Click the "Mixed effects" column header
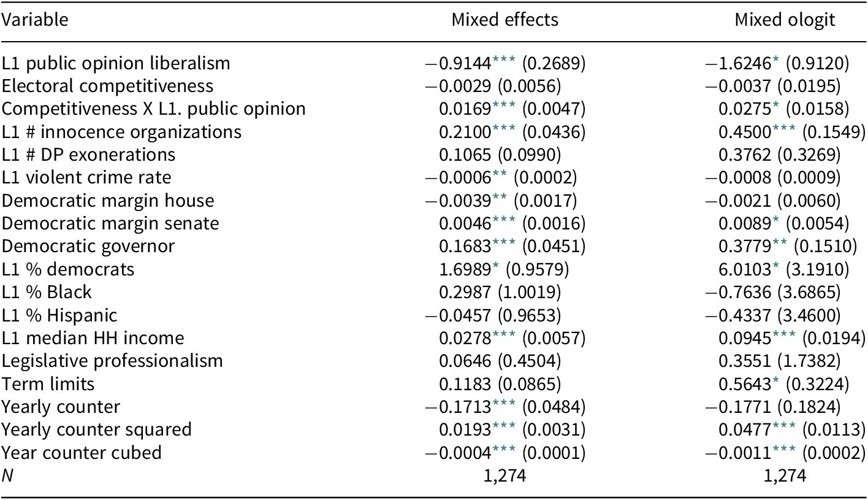Viewport: 868px width, 500px height. coord(504,20)
